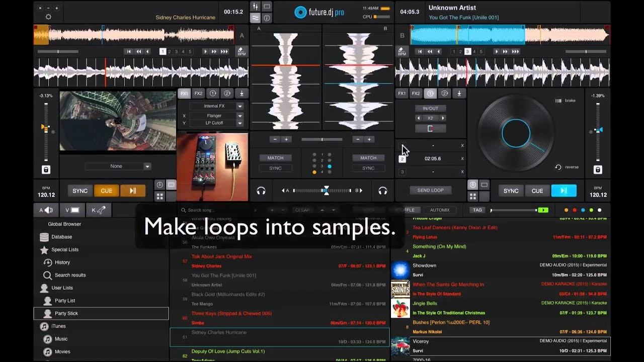Select the grid pads view icon on deck B

pyautogui.click(x=472, y=196)
